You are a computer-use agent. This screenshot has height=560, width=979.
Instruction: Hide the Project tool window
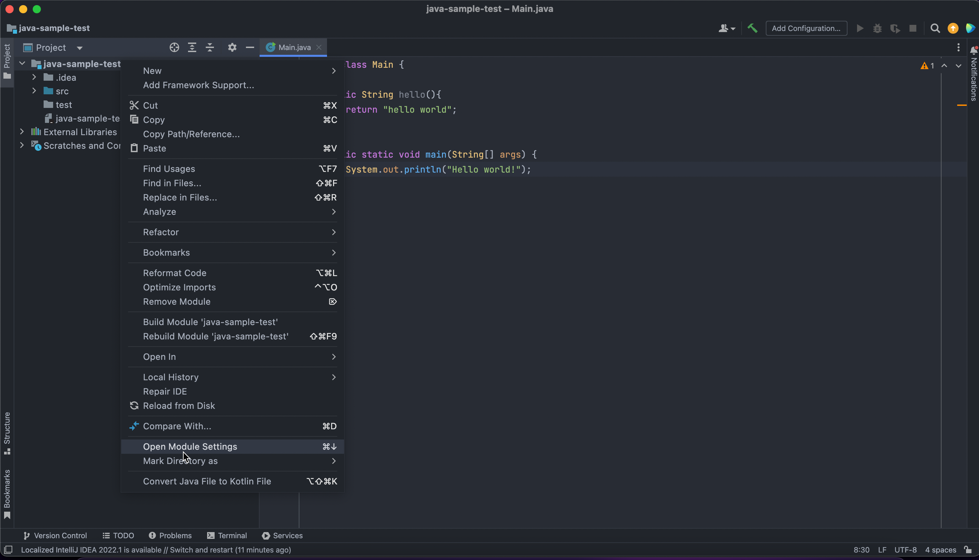[x=250, y=47]
